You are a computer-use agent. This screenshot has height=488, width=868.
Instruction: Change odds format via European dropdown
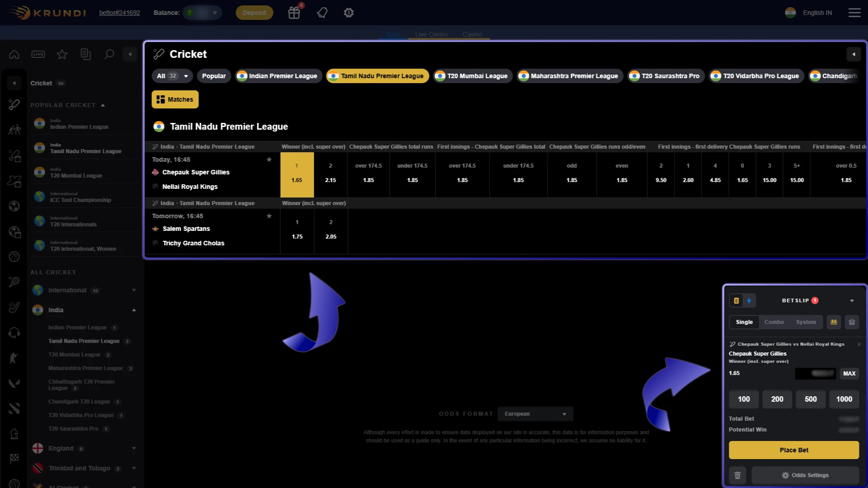click(535, 413)
